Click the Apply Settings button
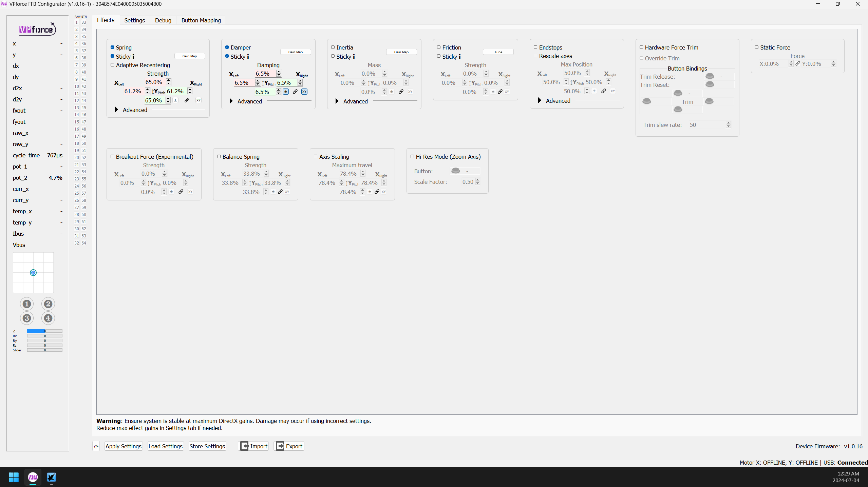The width and height of the screenshot is (868, 487). (123, 446)
